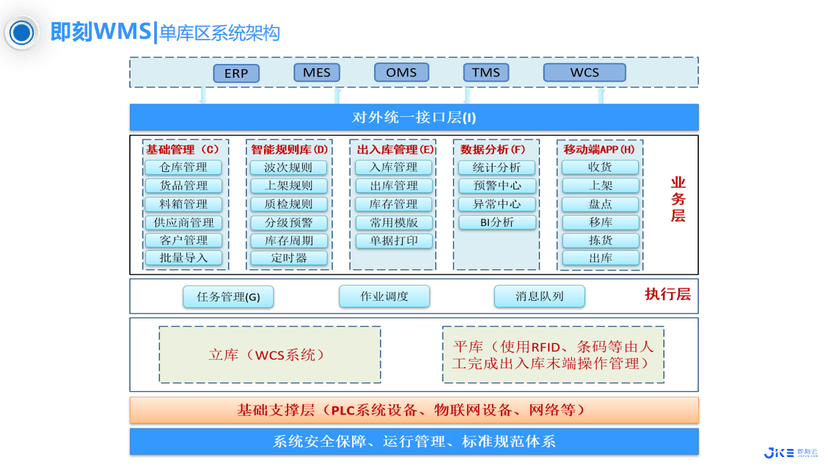Open 料箱管理 module
The height and width of the screenshot is (466, 828).
(x=183, y=204)
